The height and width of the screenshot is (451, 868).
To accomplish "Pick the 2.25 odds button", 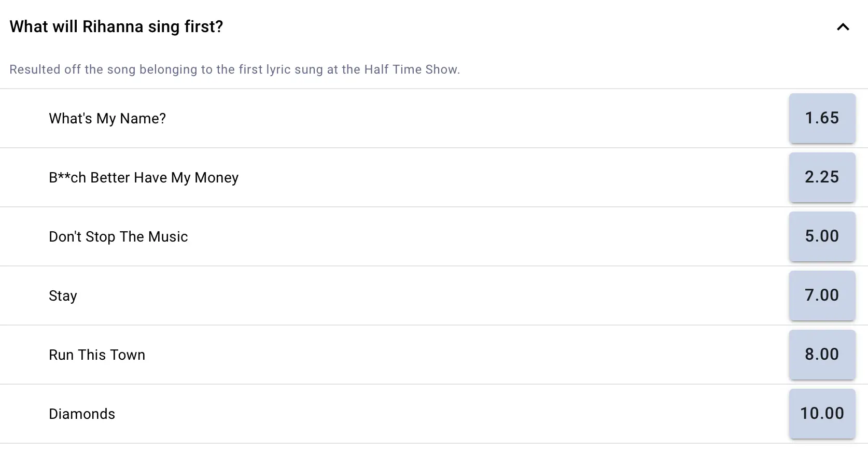I will (x=822, y=177).
